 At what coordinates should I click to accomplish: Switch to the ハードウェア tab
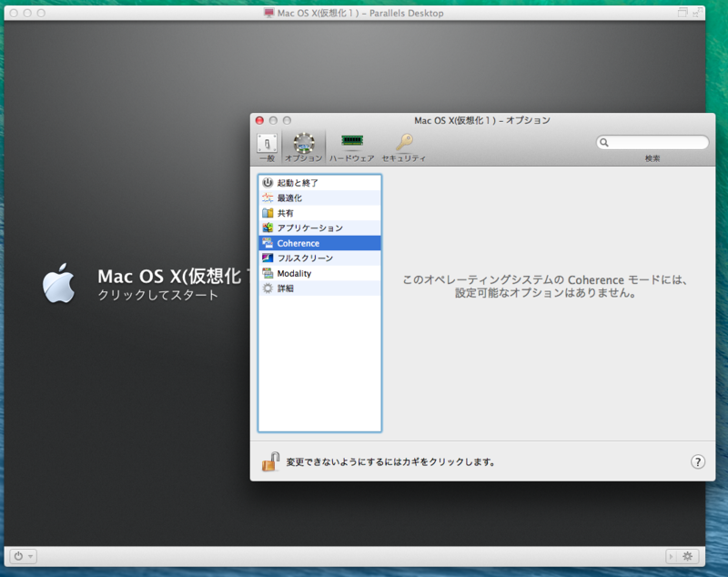pos(352,147)
